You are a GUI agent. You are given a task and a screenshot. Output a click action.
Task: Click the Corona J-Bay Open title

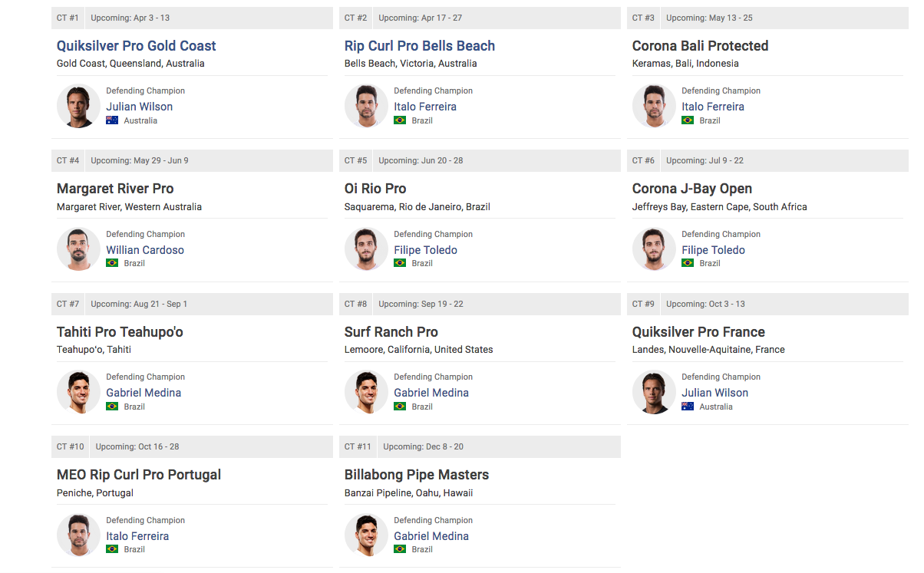coord(692,189)
